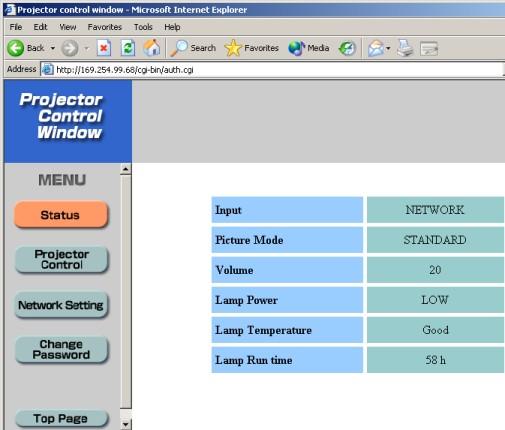Click the Change Password menu button

62,349
